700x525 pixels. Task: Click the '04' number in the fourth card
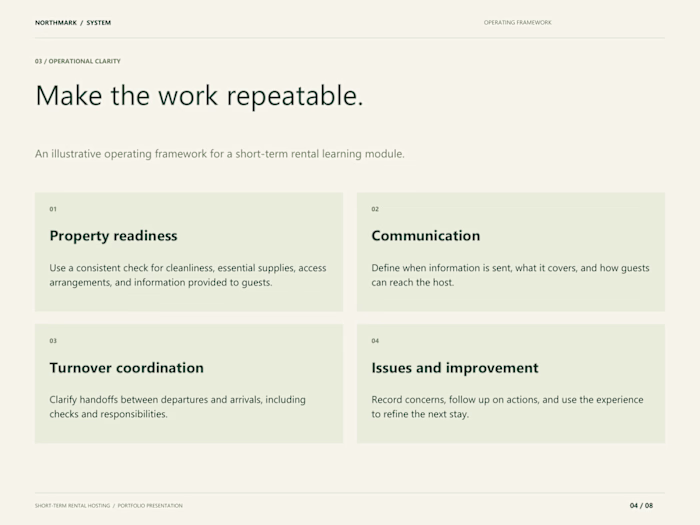pos(375,341)
